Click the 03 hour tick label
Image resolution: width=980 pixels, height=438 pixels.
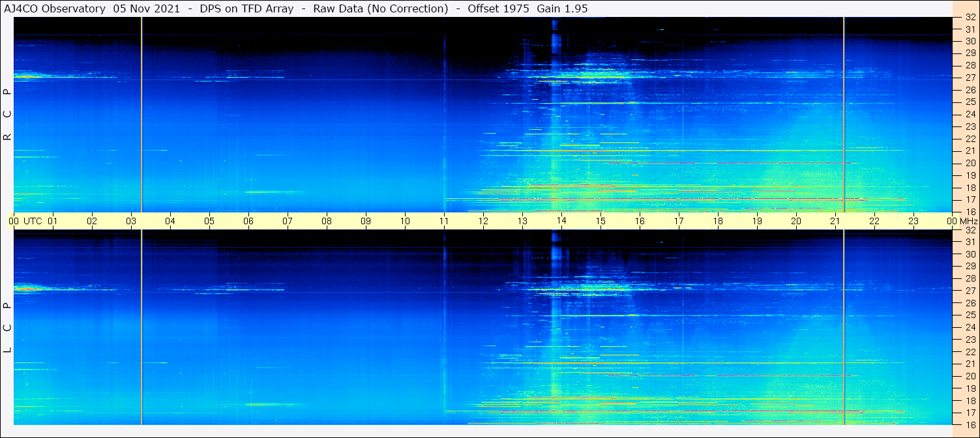click(131, 221)
